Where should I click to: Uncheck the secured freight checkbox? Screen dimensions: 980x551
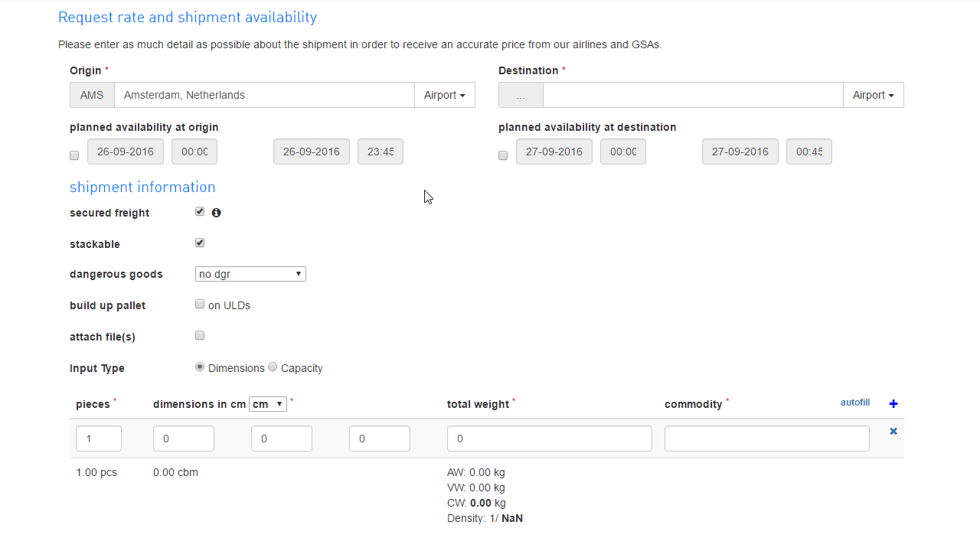[x=200, y=212]
